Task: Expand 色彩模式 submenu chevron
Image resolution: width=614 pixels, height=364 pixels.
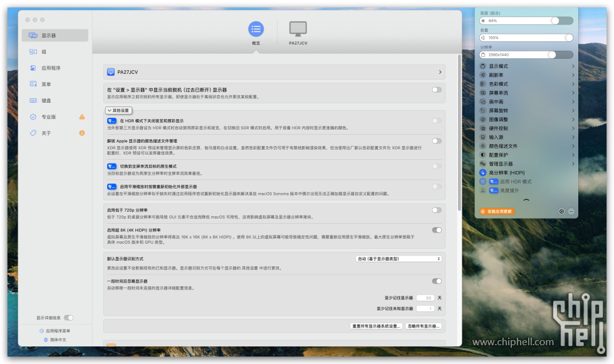Action: [x=573, y=84]
